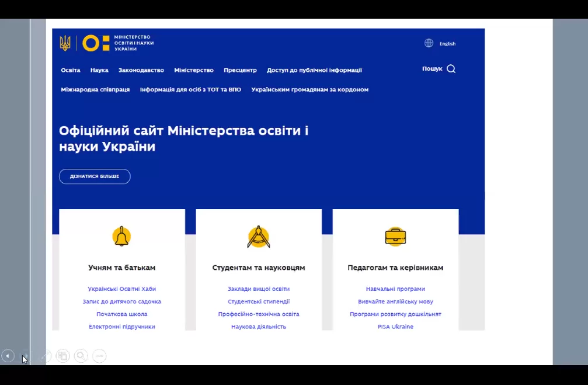Select Пресцентр in the navigation bar
The width and height of the screenshot is (588, 385).
pos(240,70)
